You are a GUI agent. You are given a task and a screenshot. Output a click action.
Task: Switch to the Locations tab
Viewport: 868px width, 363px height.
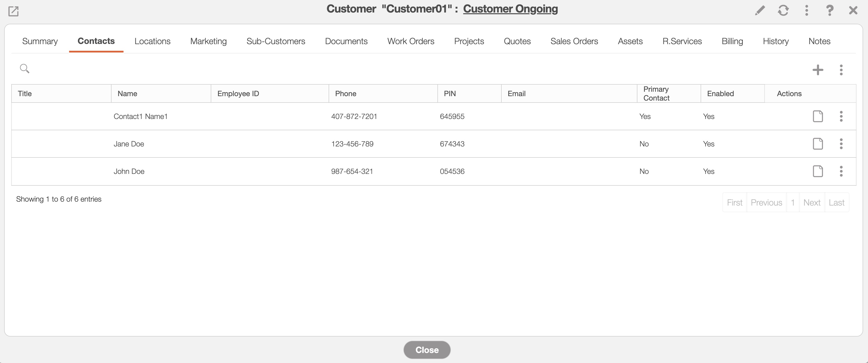pyautogui.click(x=152, y=41)
